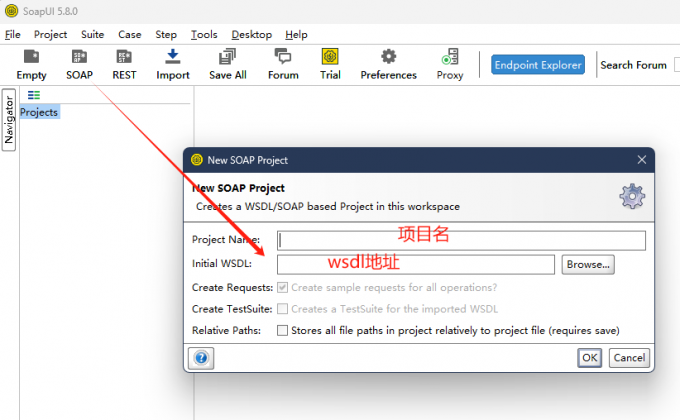Focus the Initial WSDL input field
Screen dimensions: 680x420
tap(416, 265)
